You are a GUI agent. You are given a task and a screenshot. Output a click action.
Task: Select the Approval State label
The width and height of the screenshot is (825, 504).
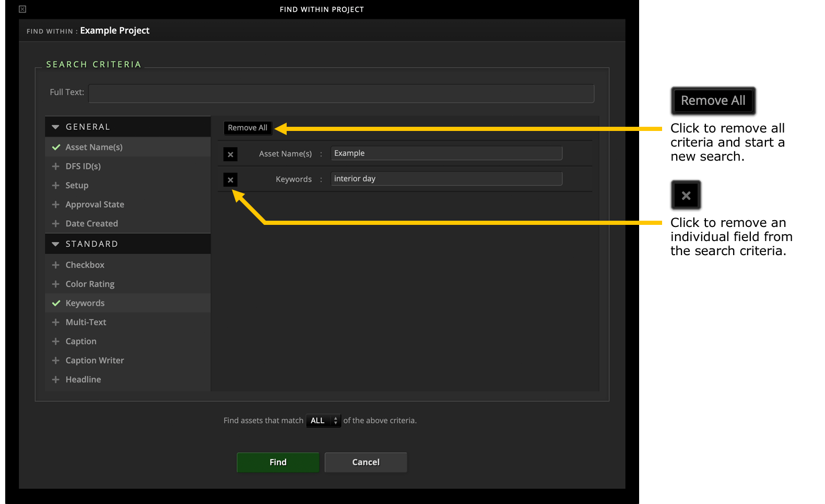click(x=95, y=205)
